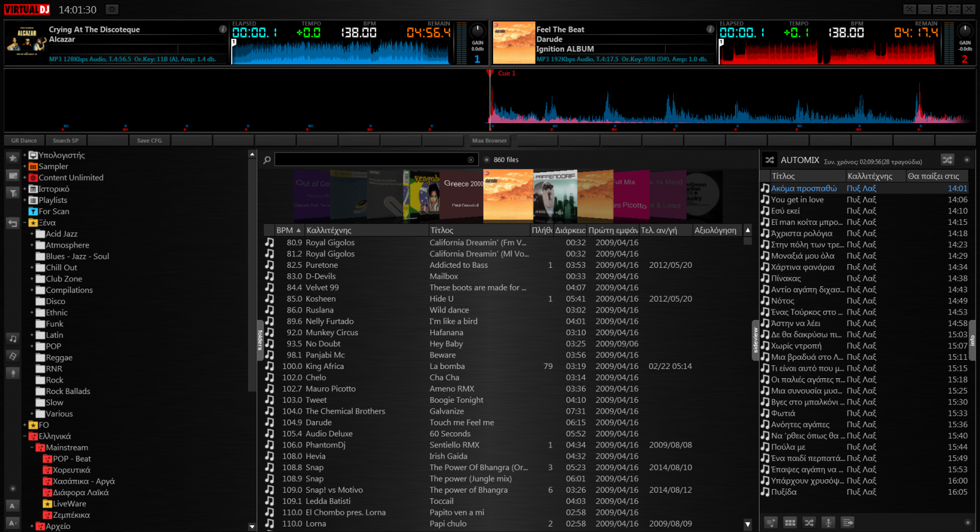The height and width of the screenshot is (532, 980).
Task: Increase browser font size with the A+ icon
Action: click(x=13, y=523)
